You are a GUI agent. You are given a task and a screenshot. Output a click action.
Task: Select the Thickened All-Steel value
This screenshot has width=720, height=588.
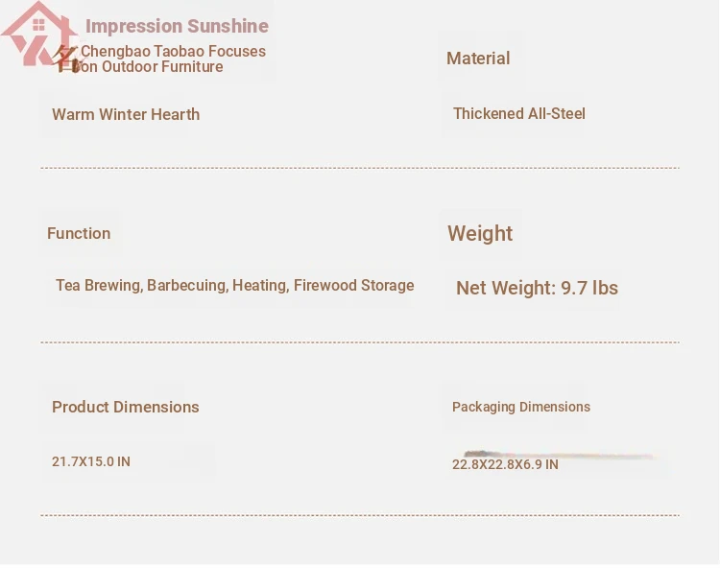[x=519, y=113]
